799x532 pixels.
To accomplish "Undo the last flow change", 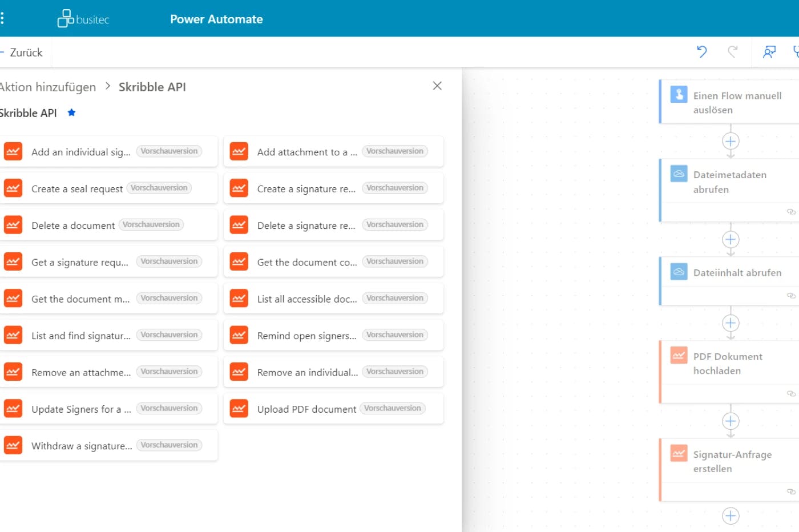I will pos(702,52).
